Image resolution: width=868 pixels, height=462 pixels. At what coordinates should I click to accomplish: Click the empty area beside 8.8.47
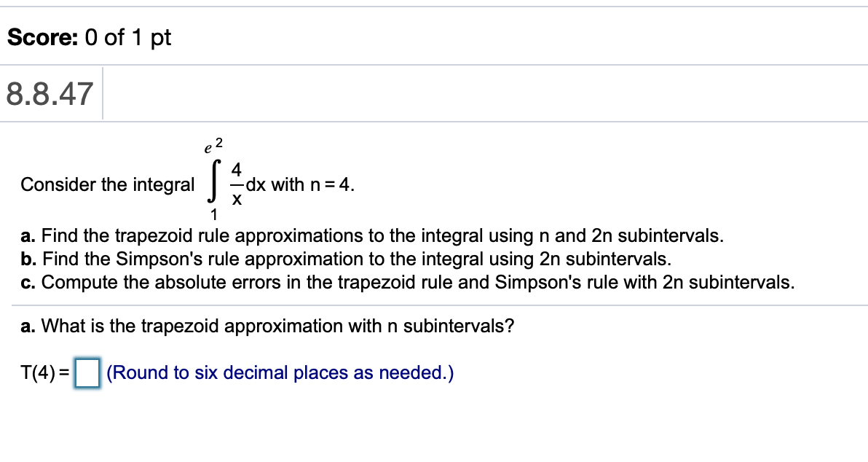tap(291, 93)
